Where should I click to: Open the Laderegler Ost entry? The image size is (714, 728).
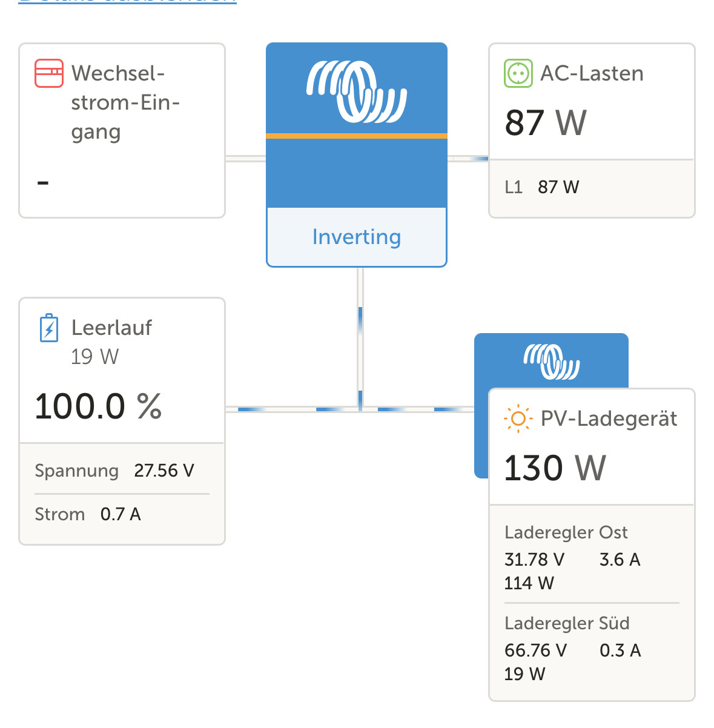click(566, 532)
